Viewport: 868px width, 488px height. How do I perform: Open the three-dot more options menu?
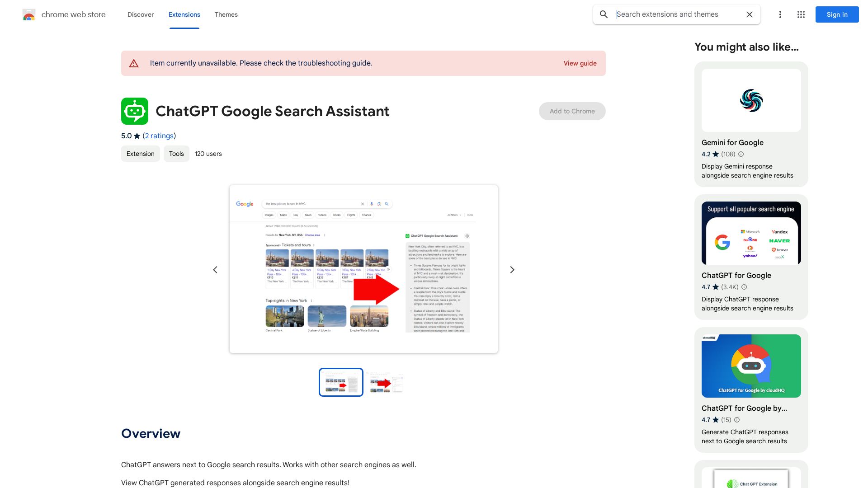coord(780,14)
